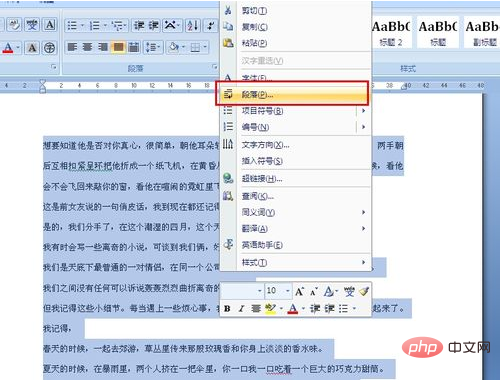This screenshot has height=380, width=501.
Task: Open the ribbon Font Color dropdown arrow
Action: click(18, 48)
